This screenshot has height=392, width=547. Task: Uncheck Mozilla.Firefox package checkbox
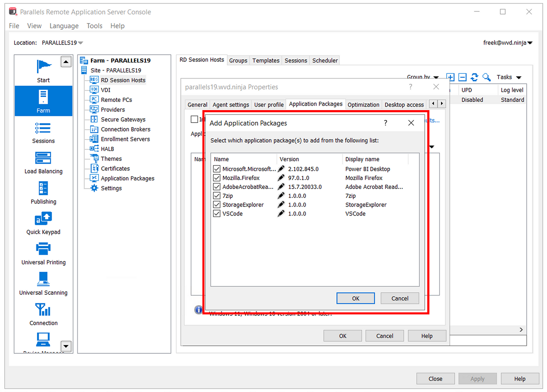pyautogui.click(x=217, y=178)
